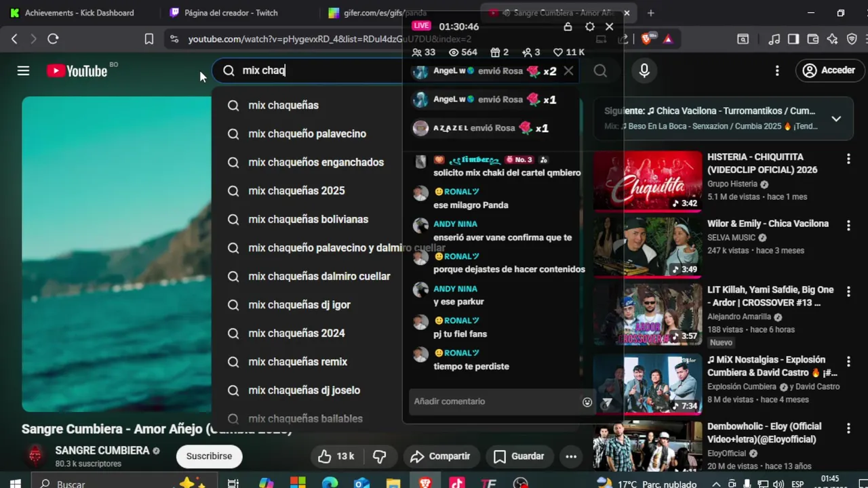Open YouTube settings three-dot menu beside Acceder
The height and width of the screenshot is (488, 868).
point(777,70)
